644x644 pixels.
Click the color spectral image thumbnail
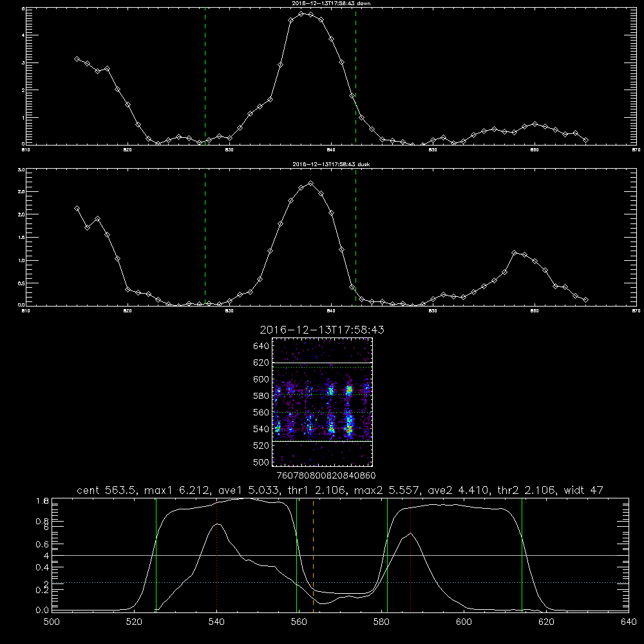coord(322,402)
